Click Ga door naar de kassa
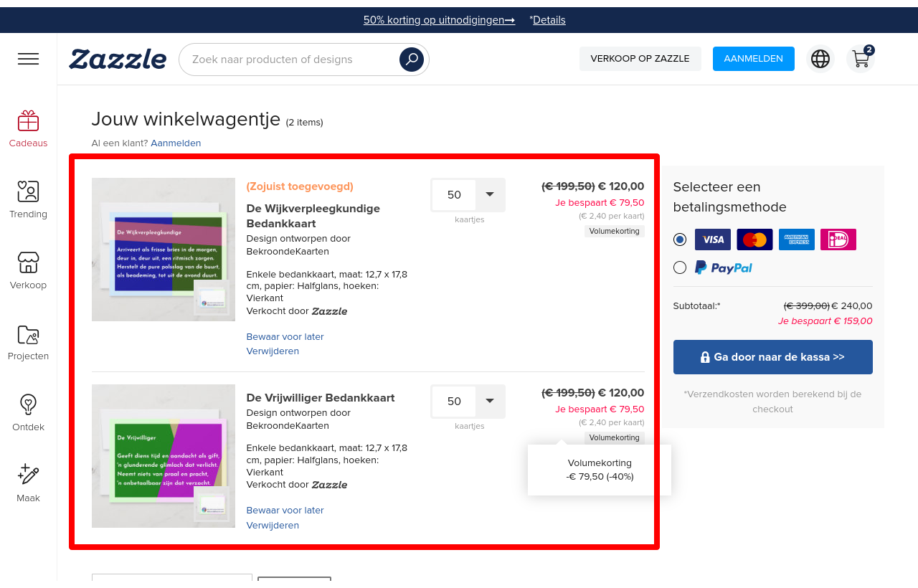Viewport: 918px width, 588px height. coord(772,357)
